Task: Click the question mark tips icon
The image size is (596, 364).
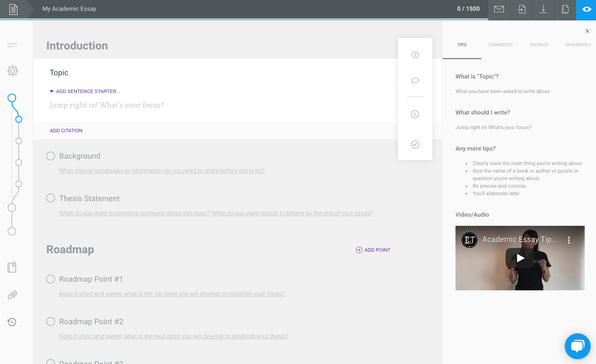Action: (x=415, y=55)
